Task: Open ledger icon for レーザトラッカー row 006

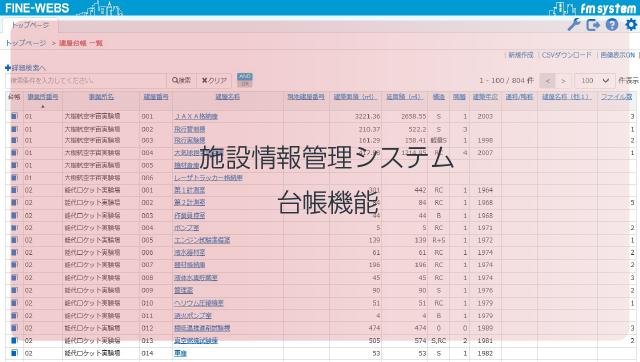Action: 14,178
